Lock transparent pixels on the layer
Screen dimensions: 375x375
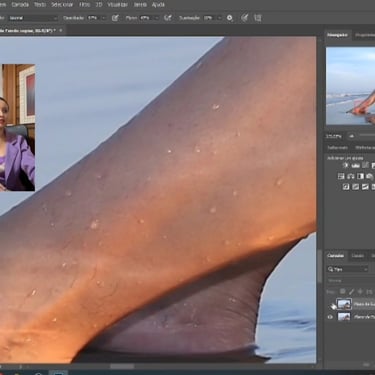pyautogui.click(x=342, y=292)
